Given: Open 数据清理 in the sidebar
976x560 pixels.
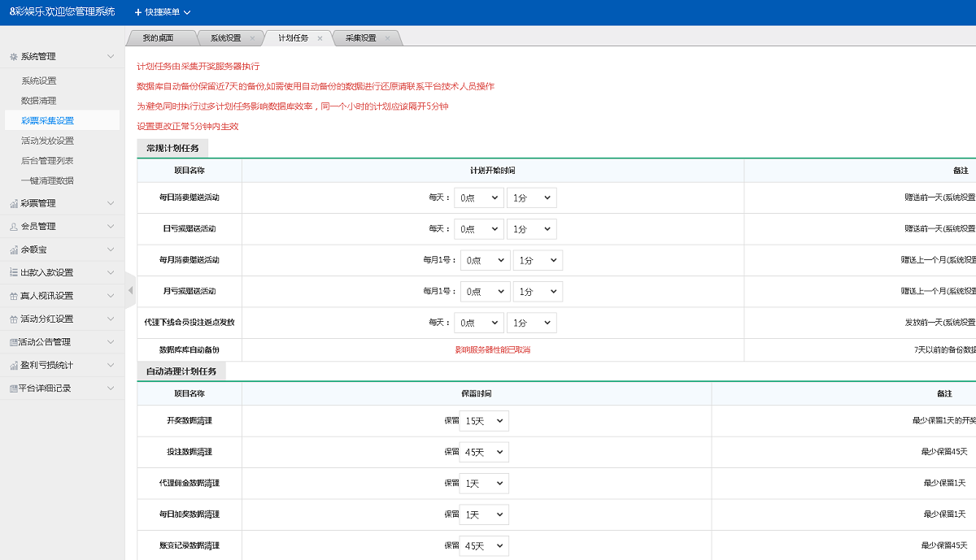Looking at the screenshot, I should (39, 101).
